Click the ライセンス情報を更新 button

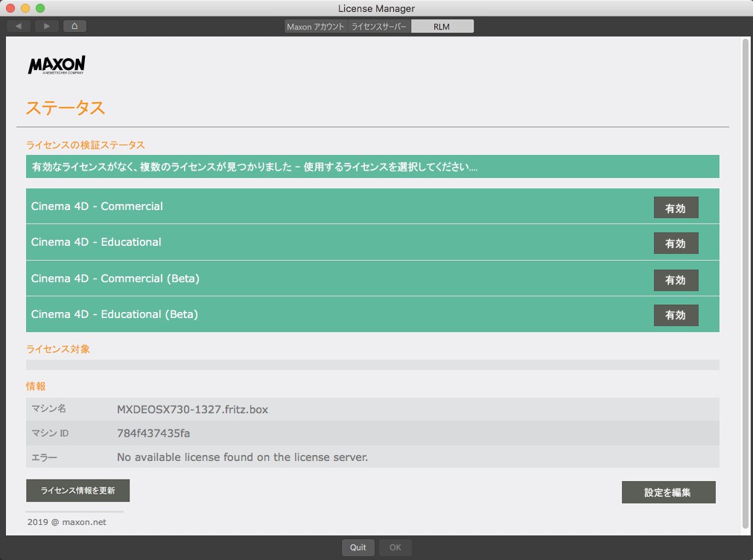[x=77, y=490]
